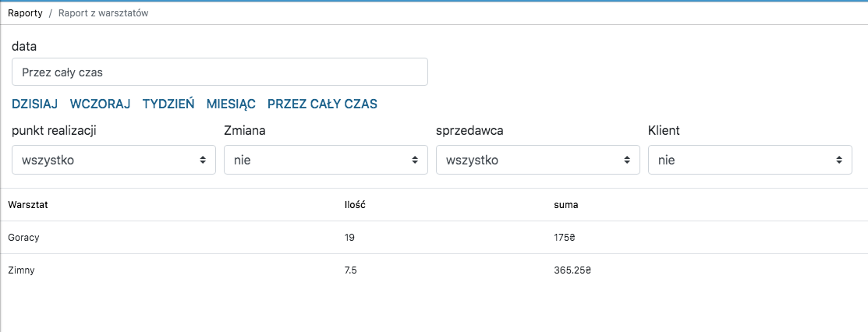The width and height of the screenshot is (868, 332).
Task: Expand the Klient dropdown
Action: [x=749, y=160]
